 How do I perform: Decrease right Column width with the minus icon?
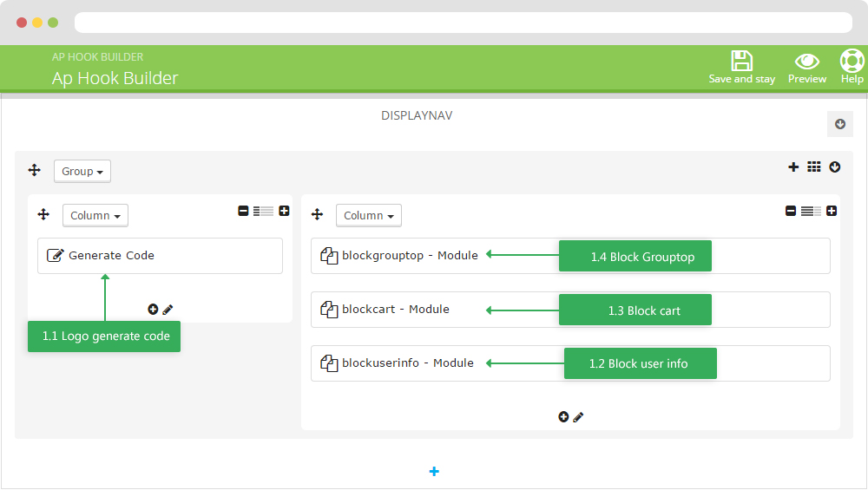pos(791,211)
